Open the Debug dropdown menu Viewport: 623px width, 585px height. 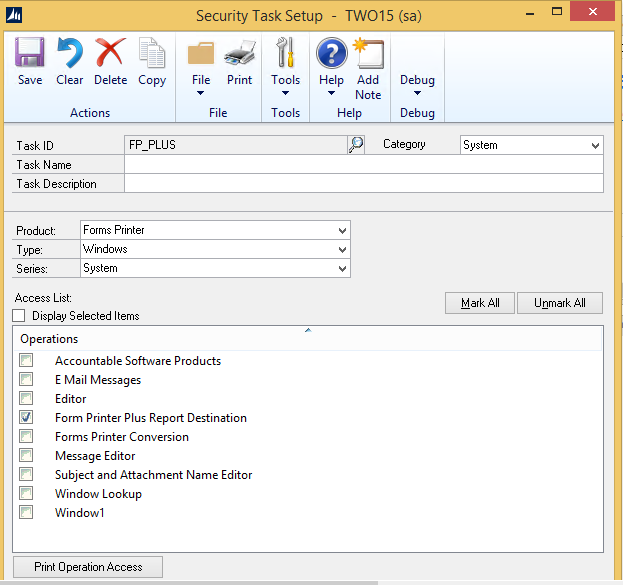[x=417, y=85]
